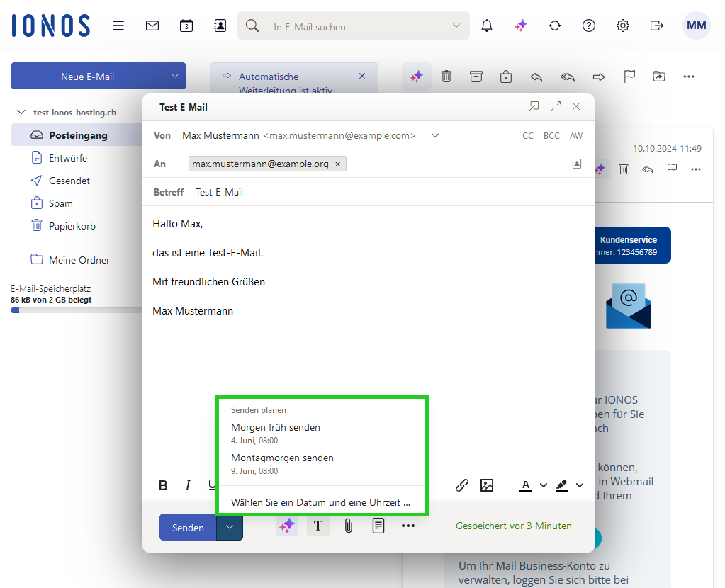Expand the search options dropdown
Image resolution: width=725 pixels, height=588 pixels.
pyautogui.click(x=456, y=26)
